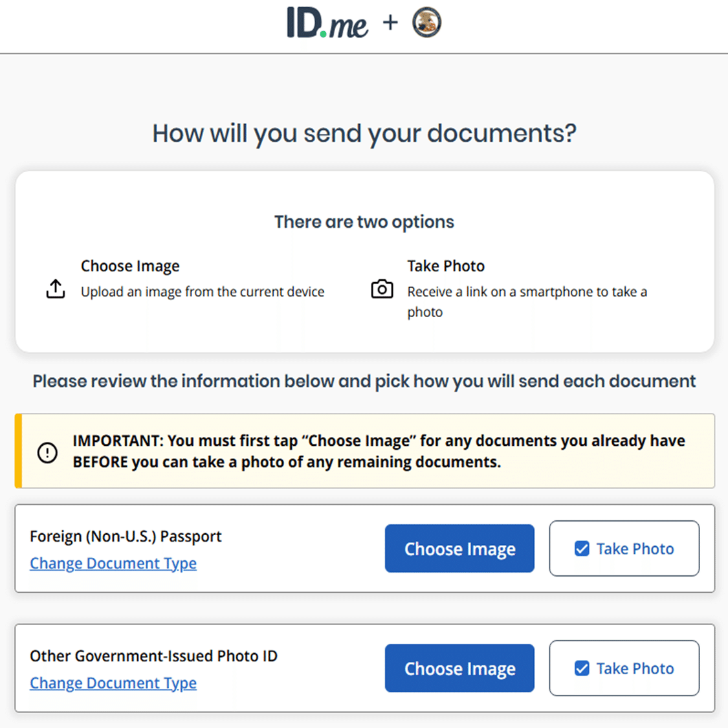Toggle Take Photo checkbox for Foreign Passport
The width and height of the screenshot is (728, 728).
(x=582, y=549)
